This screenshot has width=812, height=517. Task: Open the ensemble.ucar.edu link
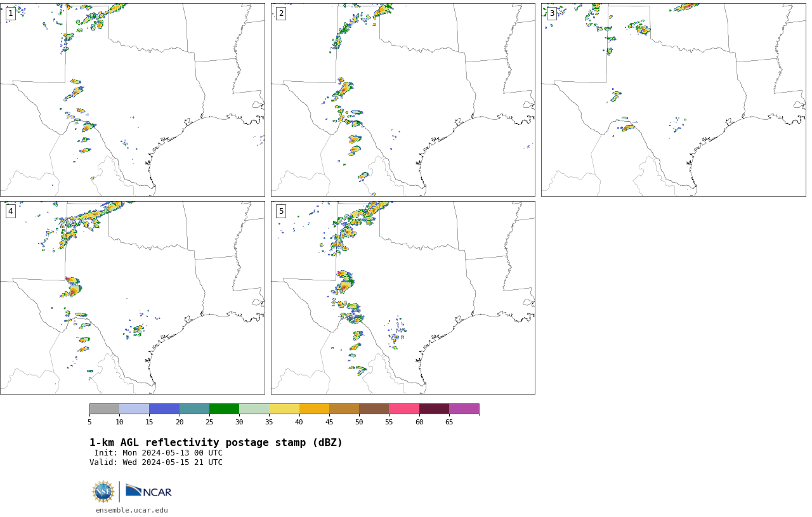pos(132,510)
